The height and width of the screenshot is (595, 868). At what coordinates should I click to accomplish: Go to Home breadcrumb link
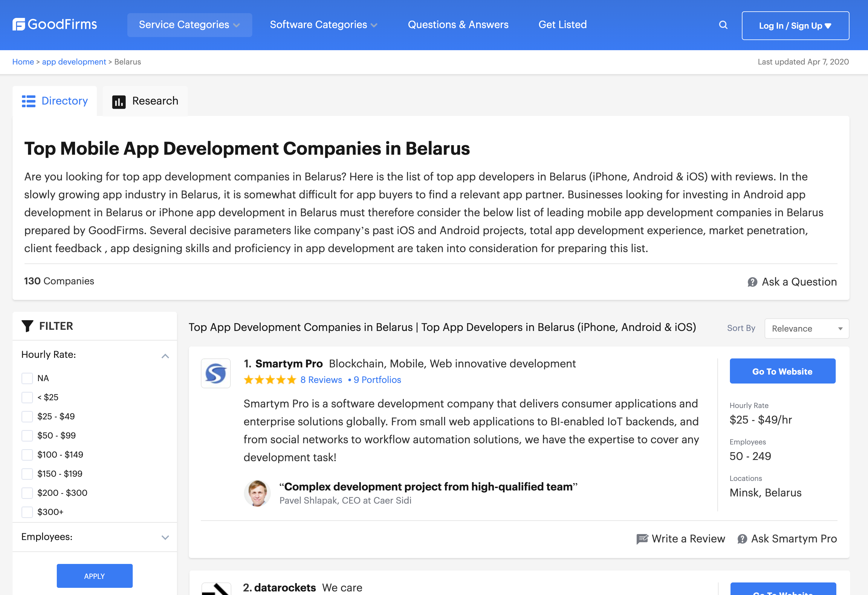coord(23,62)
